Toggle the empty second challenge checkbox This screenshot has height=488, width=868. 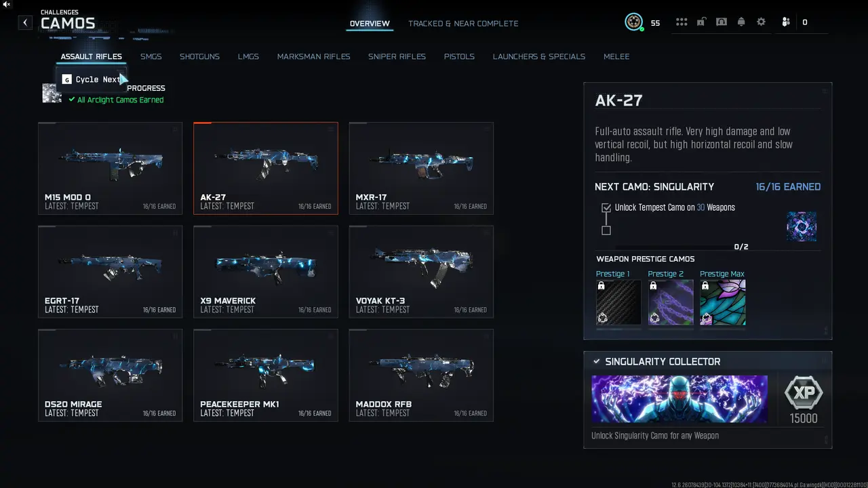coord(606,230)
